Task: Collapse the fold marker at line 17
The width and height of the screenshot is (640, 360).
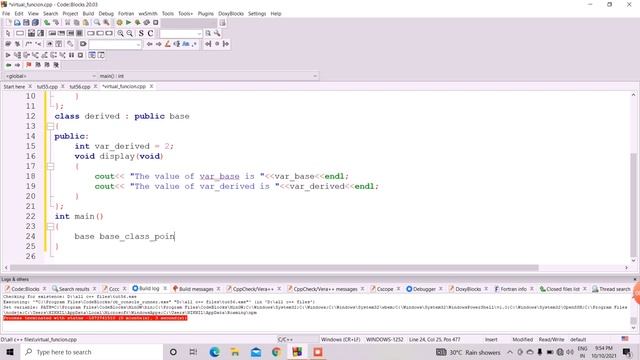Action: click(x=51, y=166)
